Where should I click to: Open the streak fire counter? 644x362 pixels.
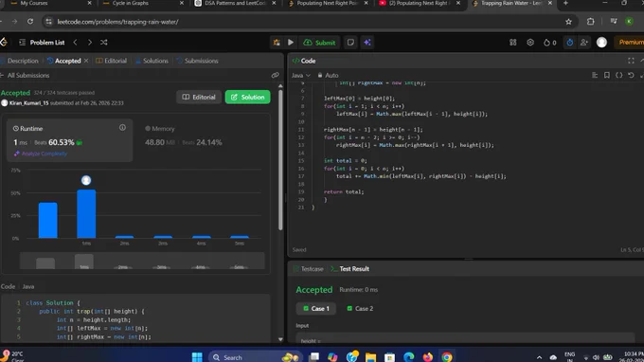(549, 43)
